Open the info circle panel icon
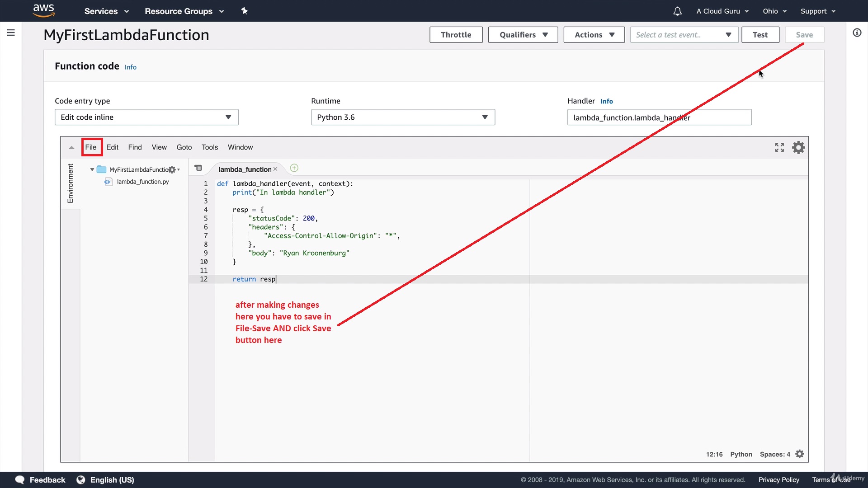Image resolution: width=868 pixels, height=488 pixels. (x=857, y=33)
